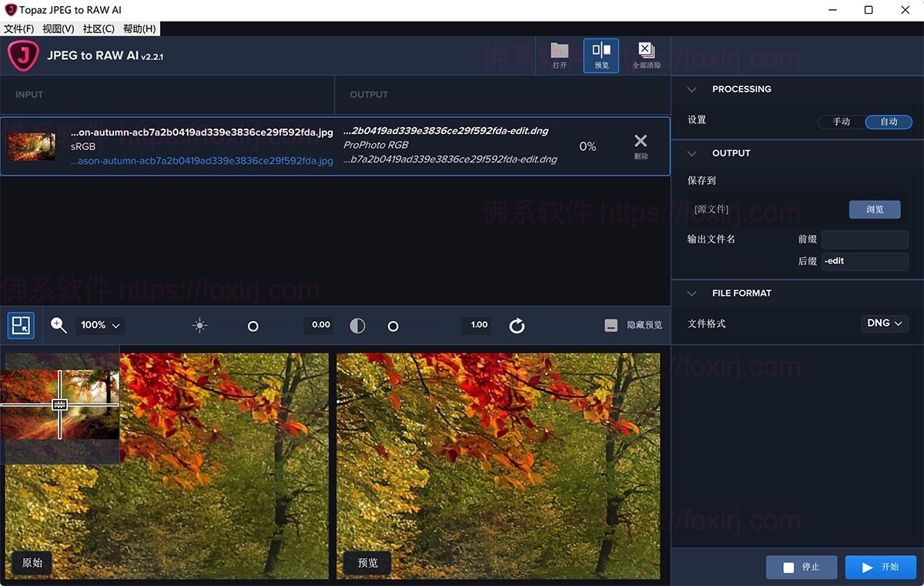Click the brightness slider handle

tap(253, 326)
